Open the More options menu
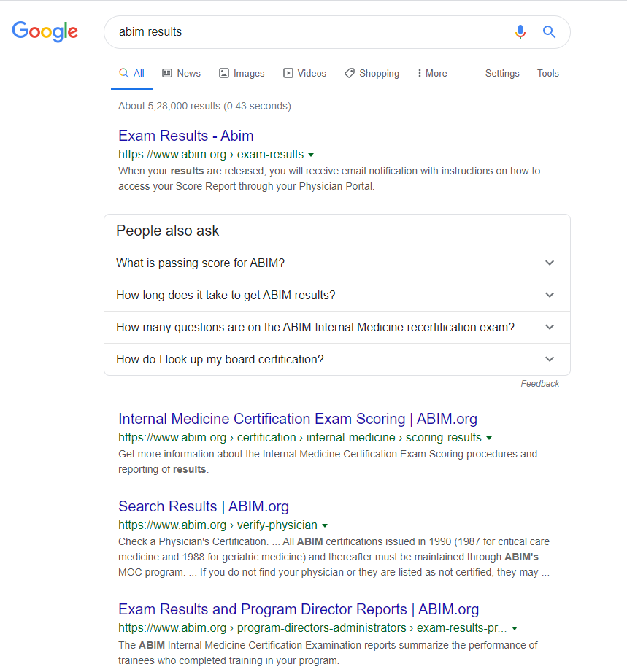The height and width of the screenshot is (672, 627). point(431,73)
